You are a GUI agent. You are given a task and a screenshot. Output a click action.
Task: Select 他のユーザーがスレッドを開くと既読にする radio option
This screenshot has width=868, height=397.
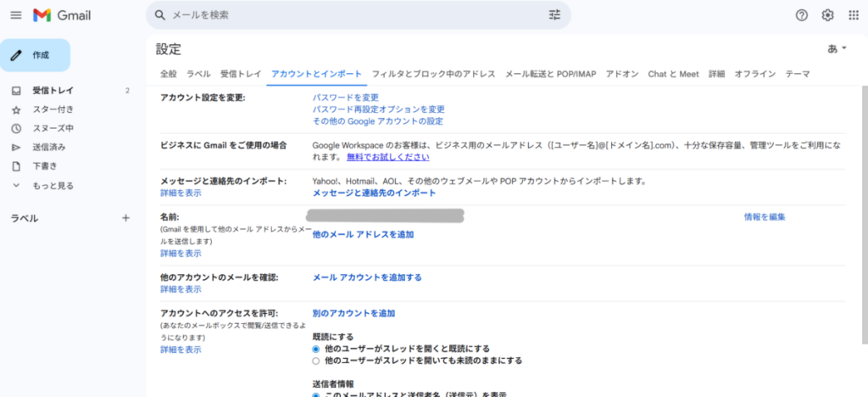click(316, 349)
